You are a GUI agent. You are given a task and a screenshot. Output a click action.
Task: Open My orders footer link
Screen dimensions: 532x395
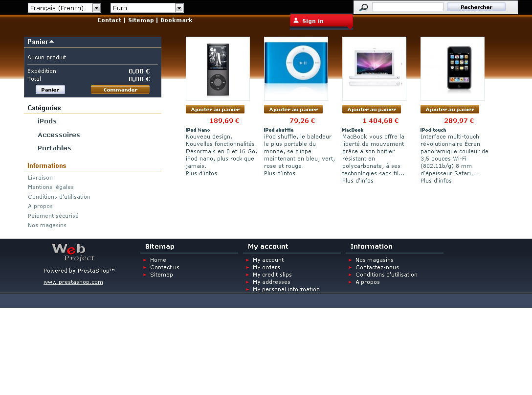[x=266, y=267]
